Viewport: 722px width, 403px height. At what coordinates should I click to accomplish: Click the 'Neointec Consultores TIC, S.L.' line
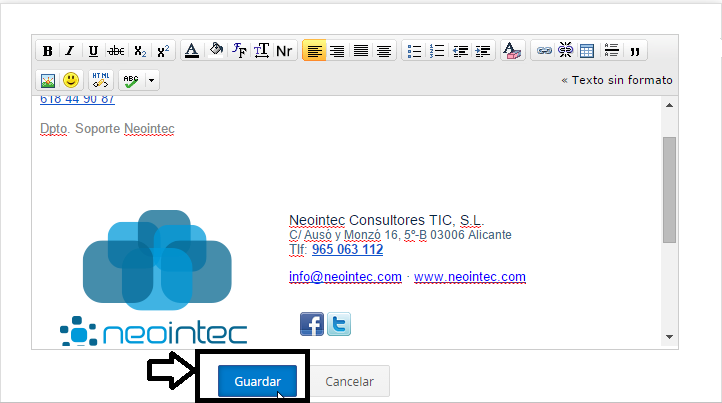tap(386, 220)
